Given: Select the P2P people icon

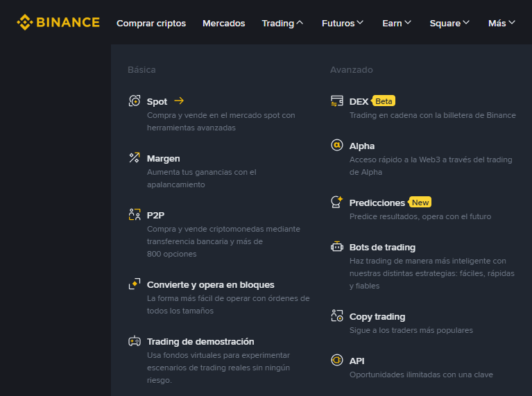Looking at the screenshot, I should pos(135,214).
